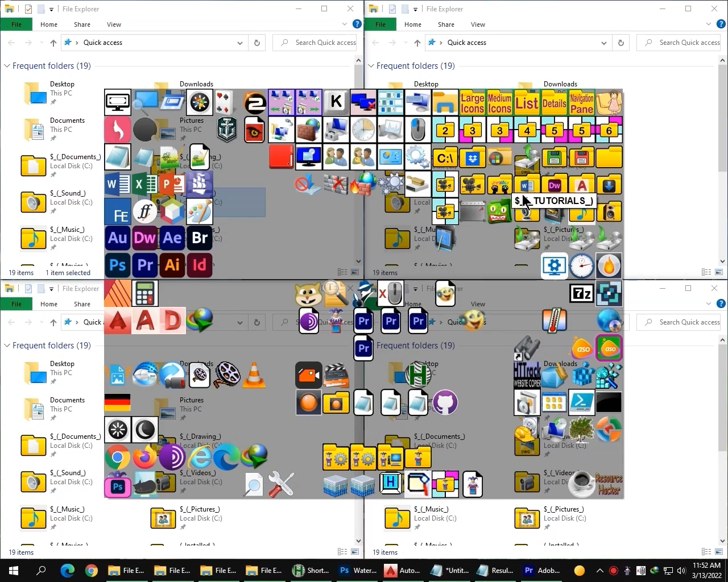Open the folder icon numbered 2
The width and height of the screenshot is (728, 582).
pos(445,130)
